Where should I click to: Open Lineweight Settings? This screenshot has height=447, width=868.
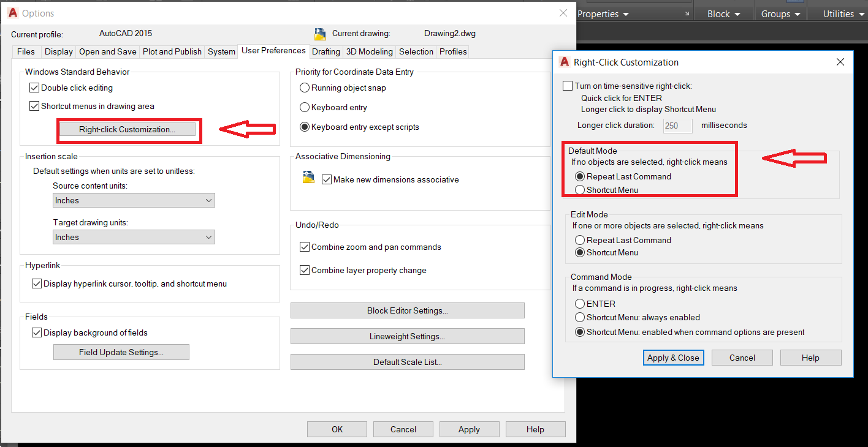point(407,336)
